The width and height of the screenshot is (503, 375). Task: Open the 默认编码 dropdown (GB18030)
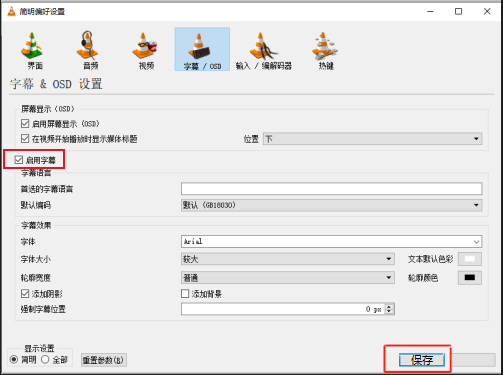[x=331, y=205]
